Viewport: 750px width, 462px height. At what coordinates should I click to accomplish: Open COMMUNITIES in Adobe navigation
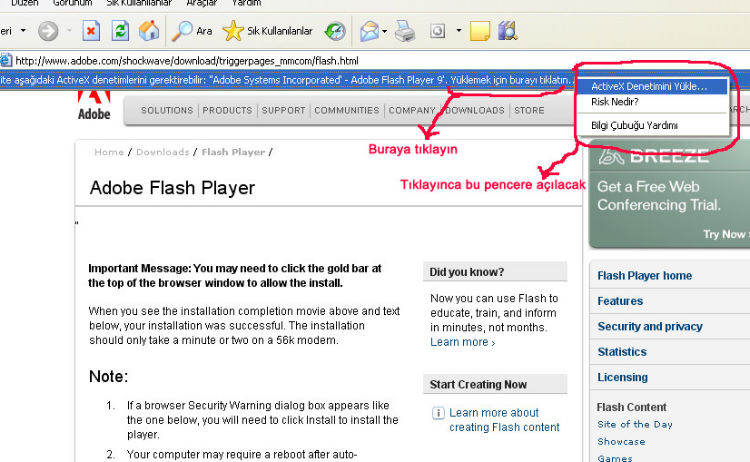(x=347, y=110)
